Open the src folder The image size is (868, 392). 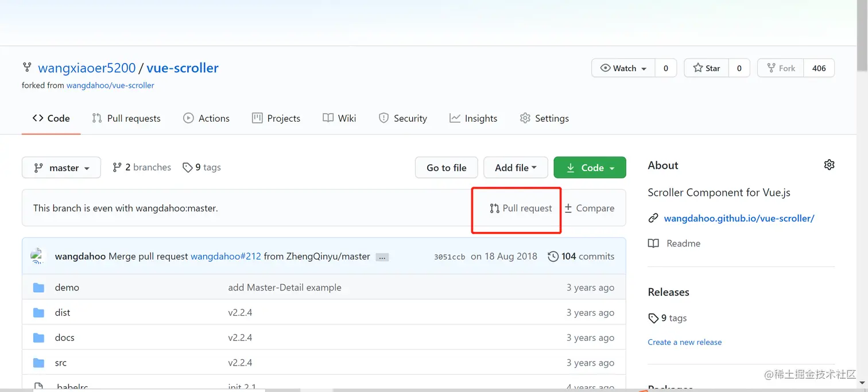pos(61,363)
